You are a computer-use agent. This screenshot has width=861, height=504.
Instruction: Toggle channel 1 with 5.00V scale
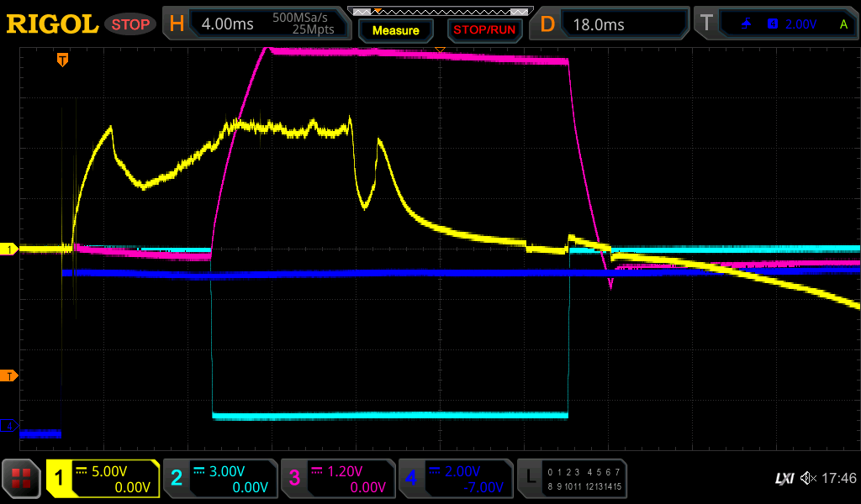tap(103, 479)
